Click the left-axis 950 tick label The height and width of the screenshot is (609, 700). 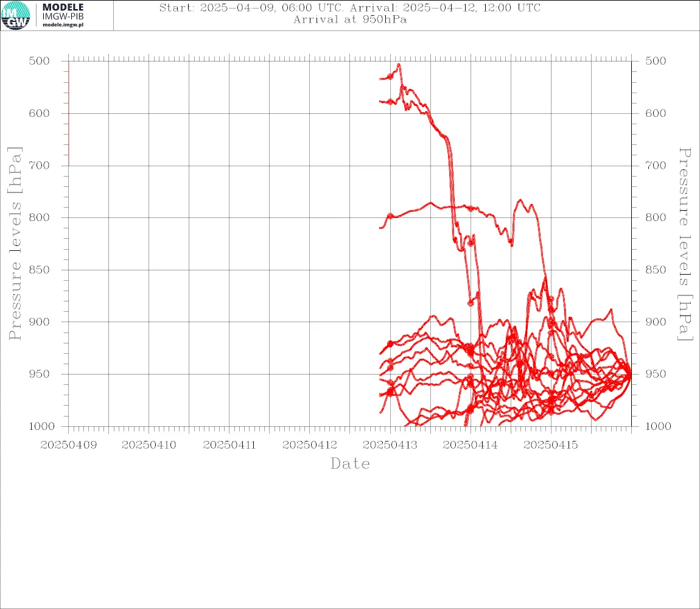coord(40,374)
